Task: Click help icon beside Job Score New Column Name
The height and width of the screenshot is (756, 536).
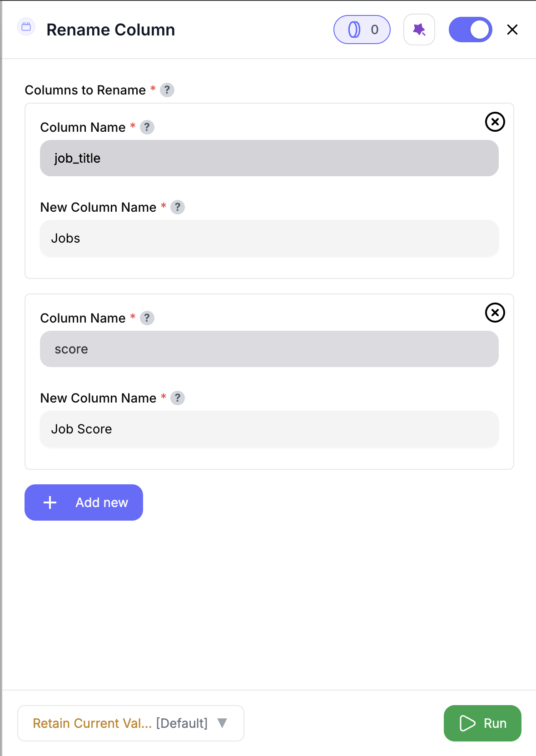Action: coord(178,398)
